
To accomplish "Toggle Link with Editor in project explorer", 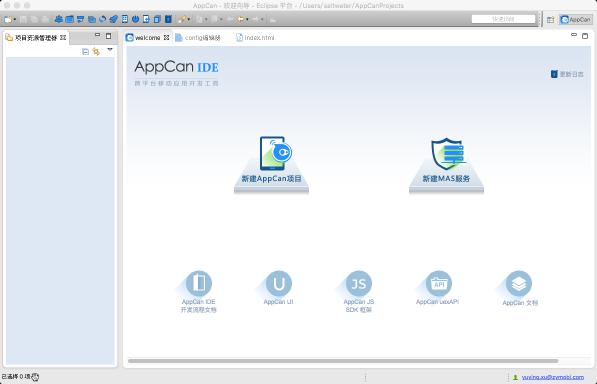I will click(x=96, y=51).
